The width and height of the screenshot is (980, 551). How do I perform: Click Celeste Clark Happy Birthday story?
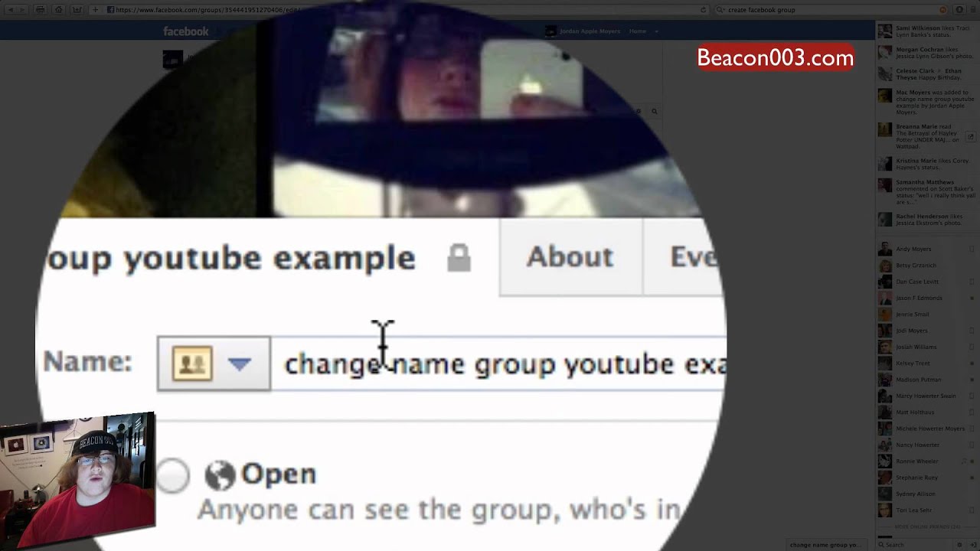(927, 74)
